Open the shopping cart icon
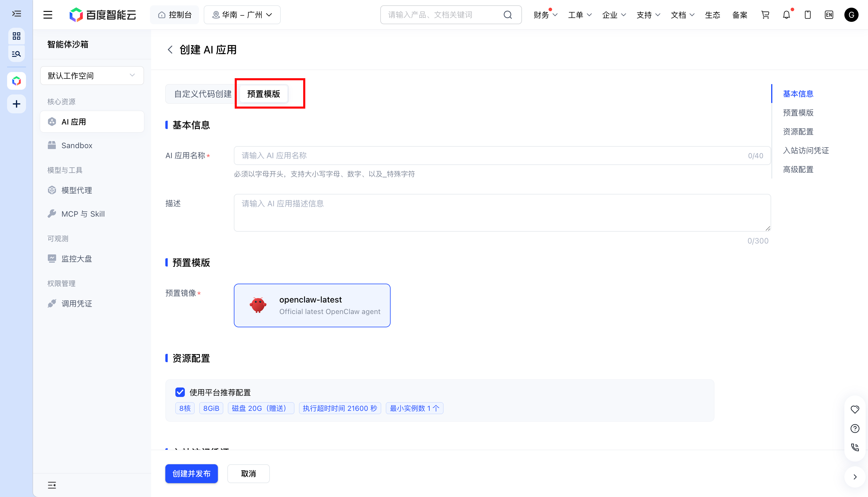 coord(765,15)
